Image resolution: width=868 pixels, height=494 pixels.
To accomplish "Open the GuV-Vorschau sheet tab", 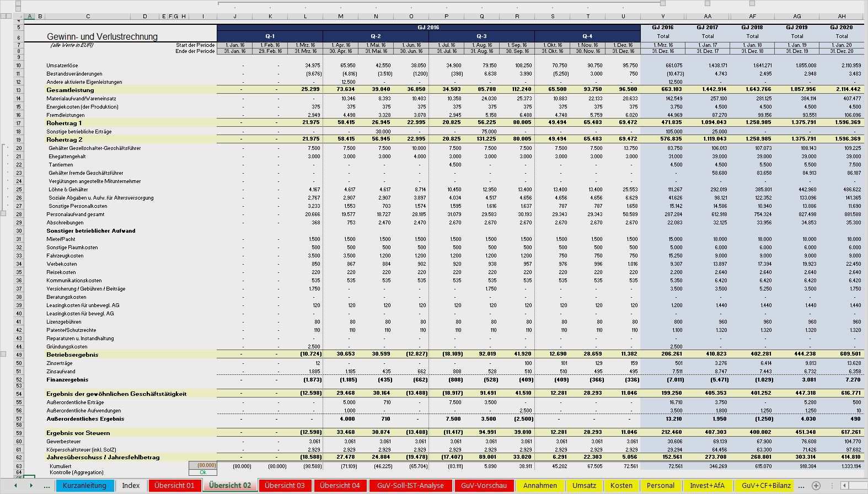I will click(x=484, y=486).
